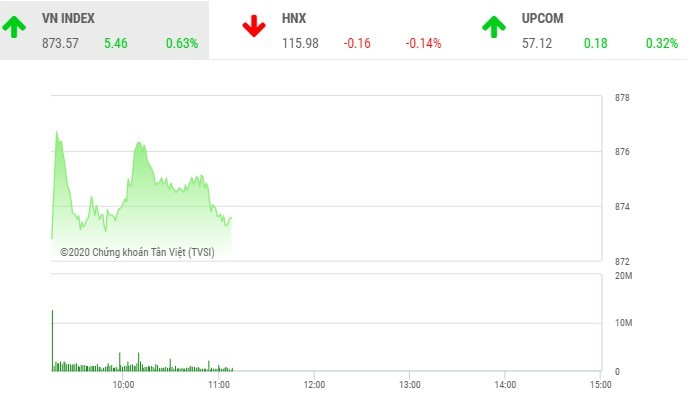Image resolution: width=687 pixels, height=403 pixels.
Task: Click the VN INDEX change 0.63%
Action: [x=183, y=43]
